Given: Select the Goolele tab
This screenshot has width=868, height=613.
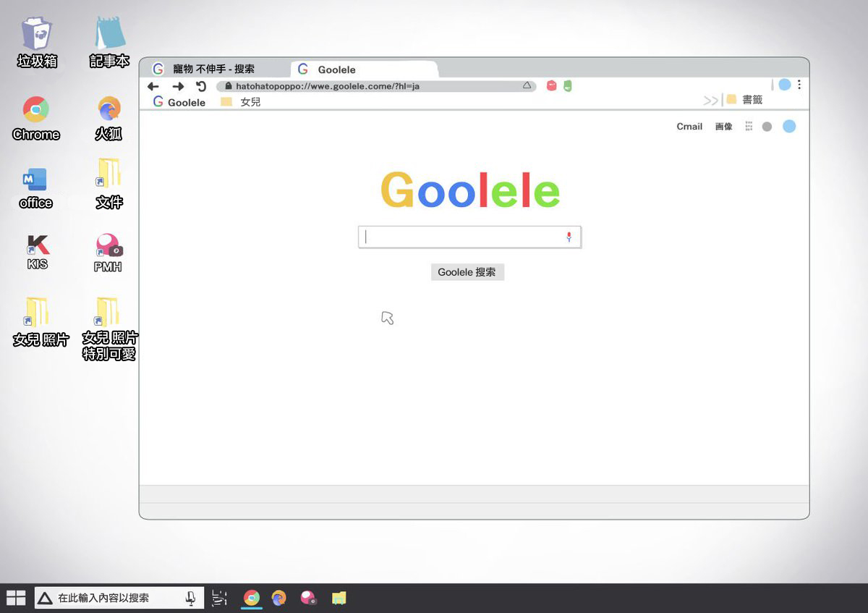Looking at the screenshot, I should (x=336, y=69).
